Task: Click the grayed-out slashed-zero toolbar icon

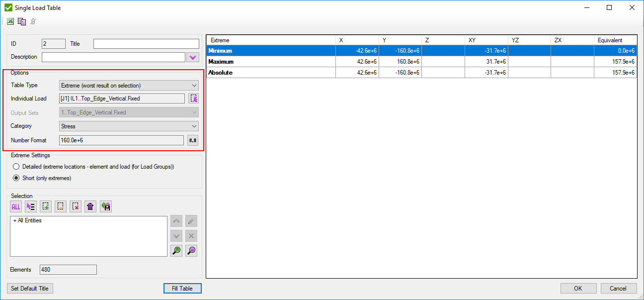Action: [33, 21]
